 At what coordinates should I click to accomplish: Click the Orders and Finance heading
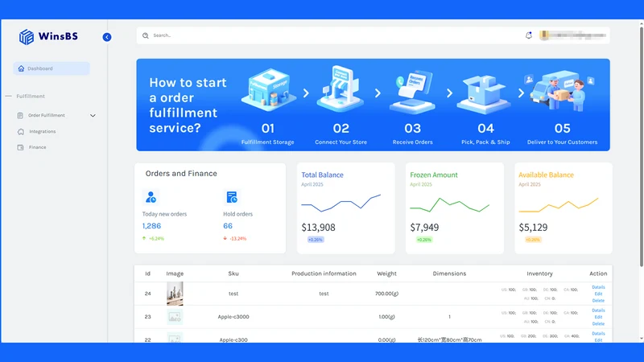181,174
